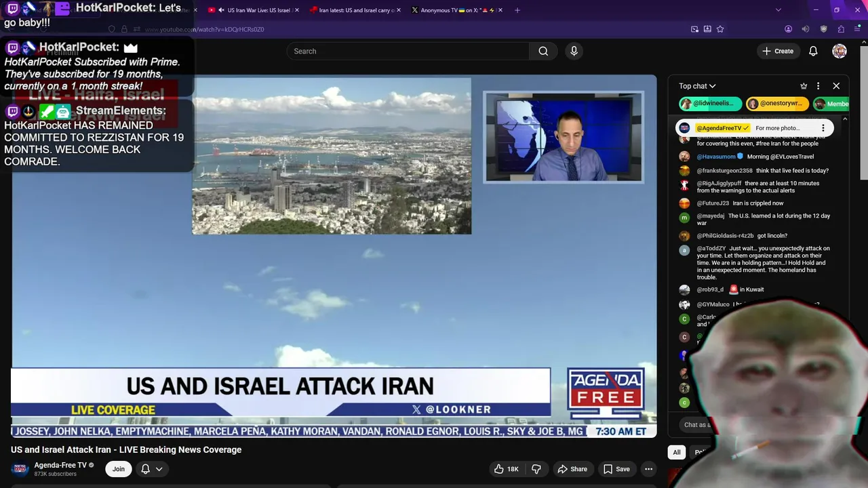The image size is (868, 488).
Task: Click @mayedaj green avatar in chat
Action: [684, 218]
